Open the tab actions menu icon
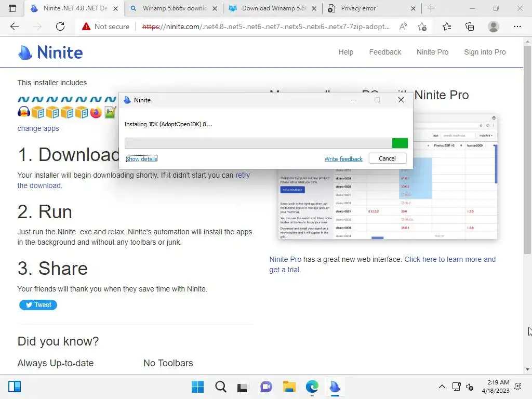Viewport: 532px width, 399px height. click(12, 8)
